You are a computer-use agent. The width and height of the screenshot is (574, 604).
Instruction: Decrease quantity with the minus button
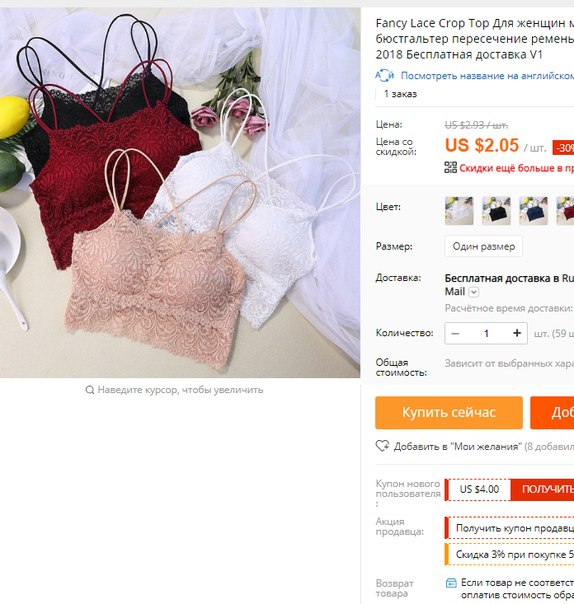(x=455, y=333)
